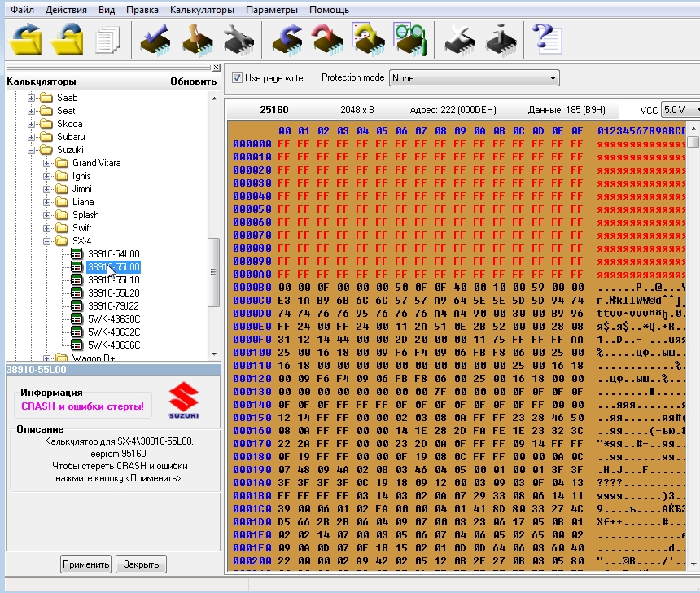Image resolution: width=700 pixels, height=593 pixels.
Task: Open the VCC voltage dropdown
Action: [680, 110]
